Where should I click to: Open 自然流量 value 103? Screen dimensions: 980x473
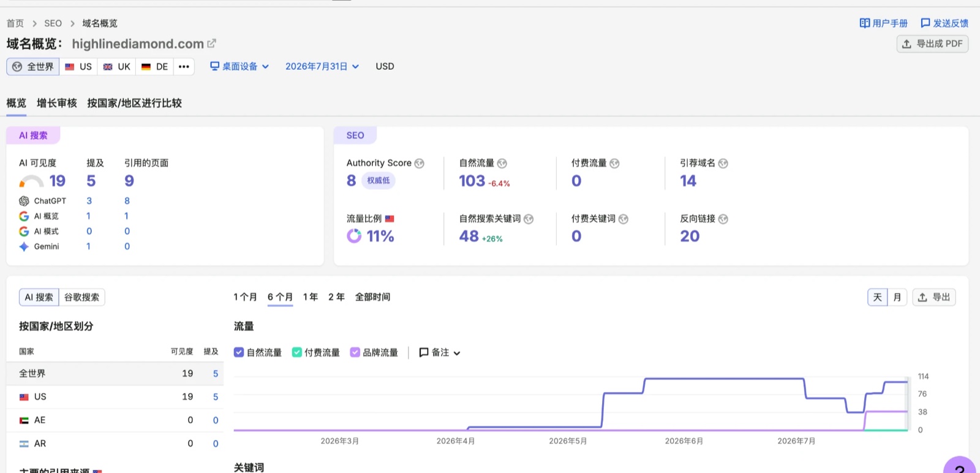[x=472, y=181]
